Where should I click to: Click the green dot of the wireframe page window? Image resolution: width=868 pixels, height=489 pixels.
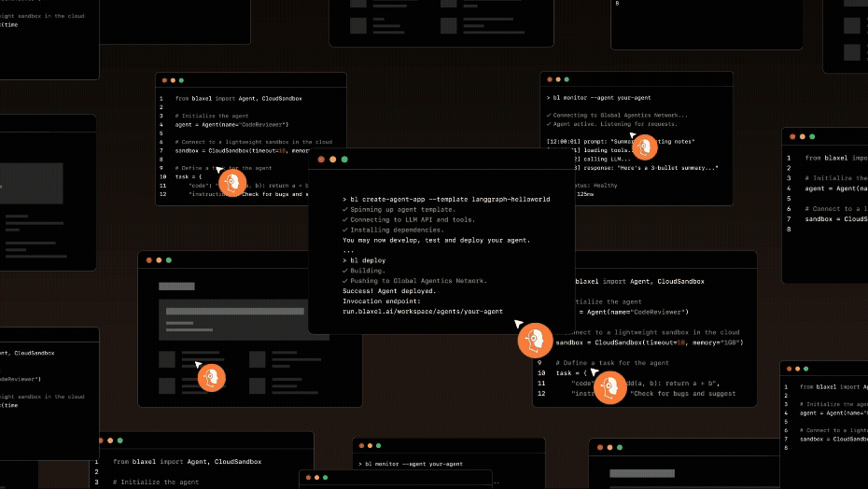point(169,260)
